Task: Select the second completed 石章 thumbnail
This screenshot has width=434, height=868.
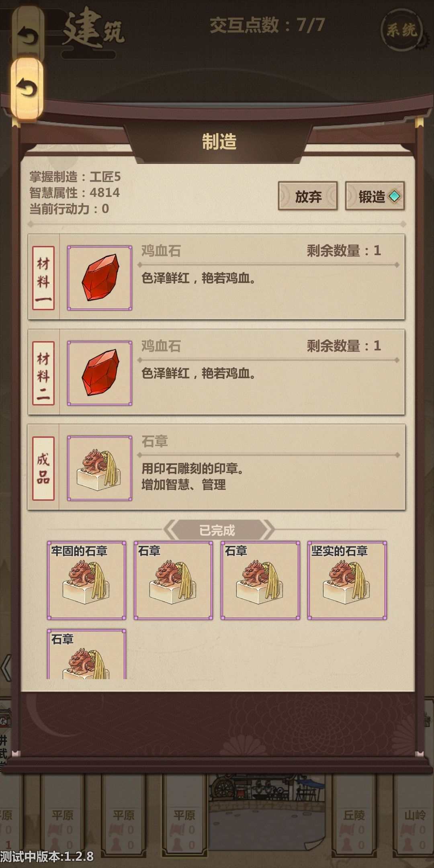Action: point(173,580)
